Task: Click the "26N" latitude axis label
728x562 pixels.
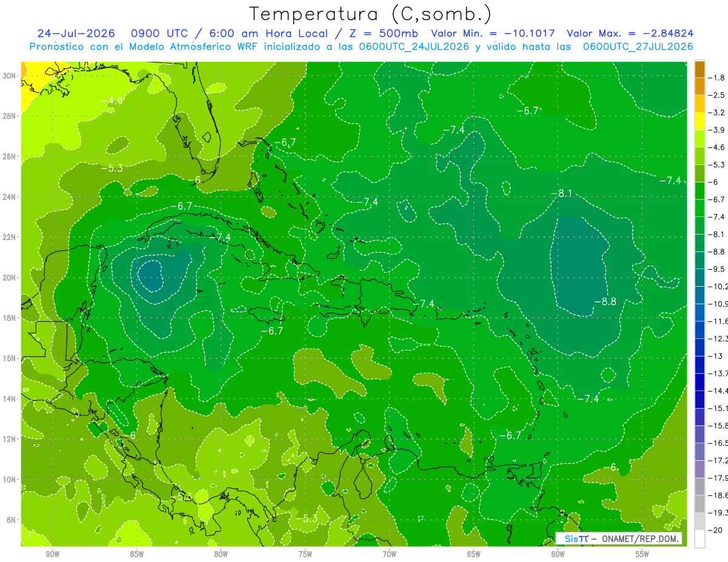Action: (10, 156)
